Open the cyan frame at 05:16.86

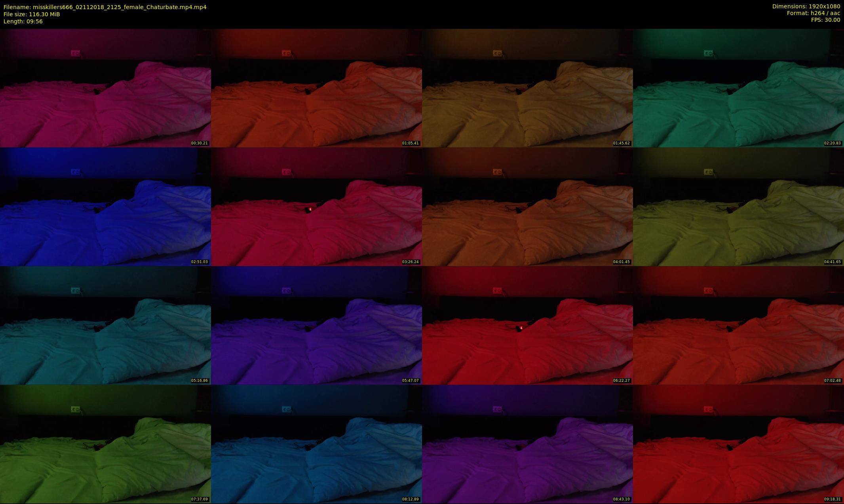(105, 325)
